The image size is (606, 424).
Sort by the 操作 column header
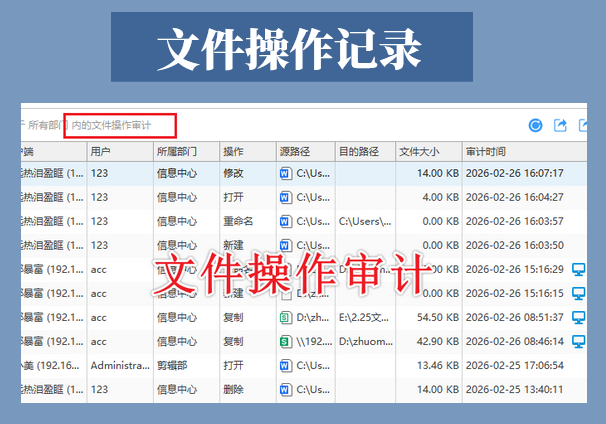(248, 152)
